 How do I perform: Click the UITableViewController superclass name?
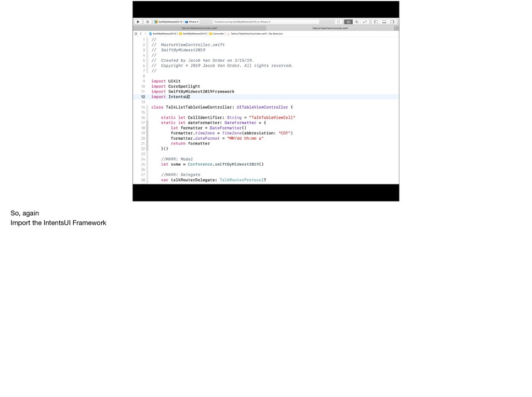click(262, 107)
